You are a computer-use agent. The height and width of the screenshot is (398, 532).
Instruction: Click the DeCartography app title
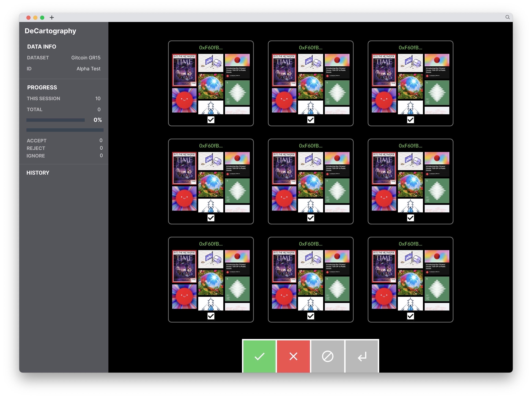coord(51,31)
